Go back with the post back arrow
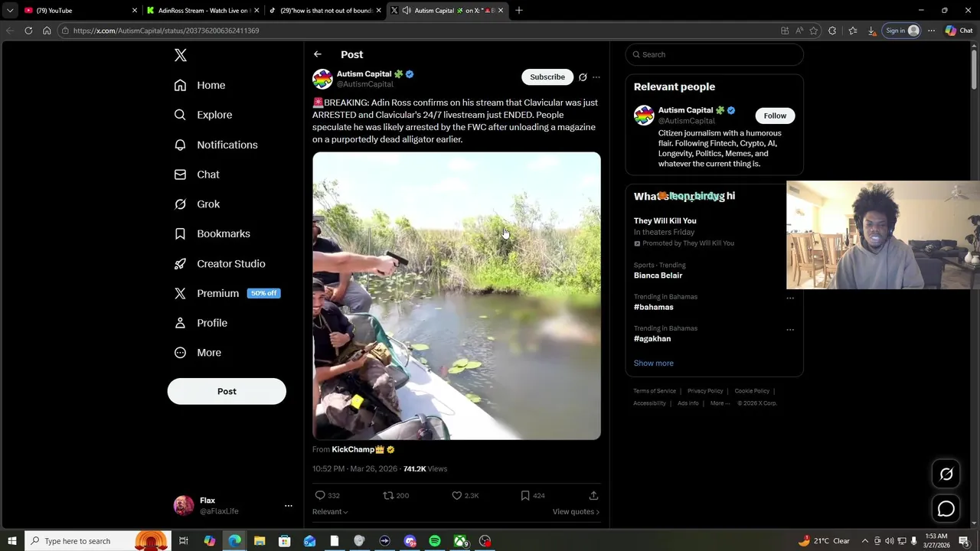The image size is (980, 551). (318, 54)
